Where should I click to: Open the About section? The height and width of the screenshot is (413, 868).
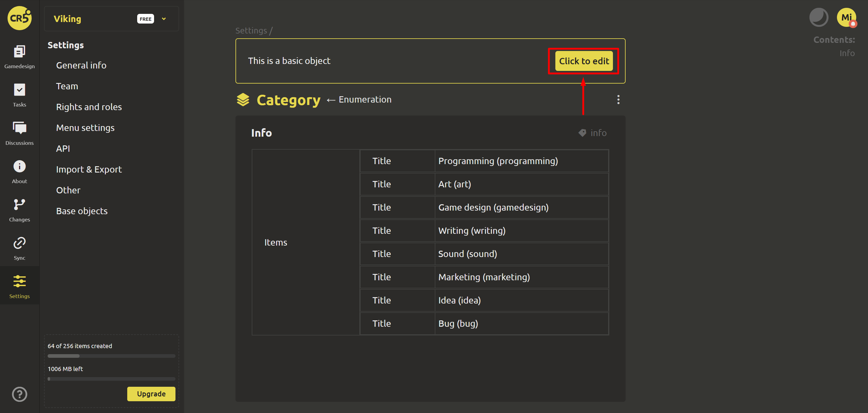[20, 172]
